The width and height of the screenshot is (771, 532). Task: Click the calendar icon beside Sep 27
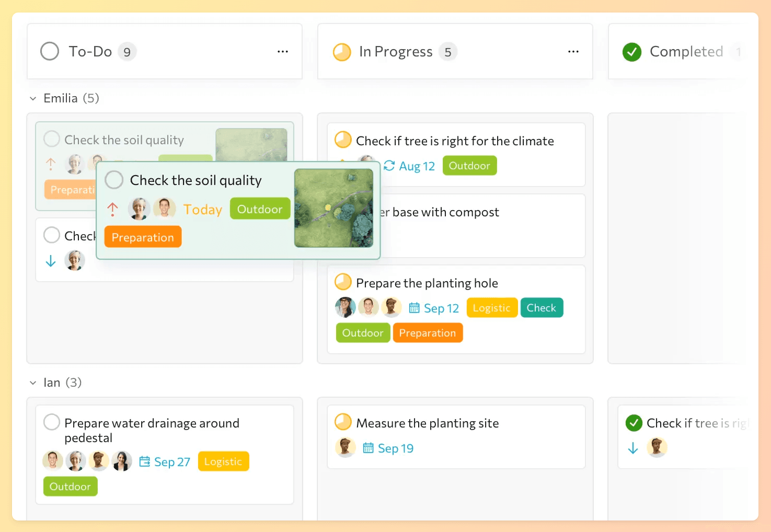[x=145, y=461]
